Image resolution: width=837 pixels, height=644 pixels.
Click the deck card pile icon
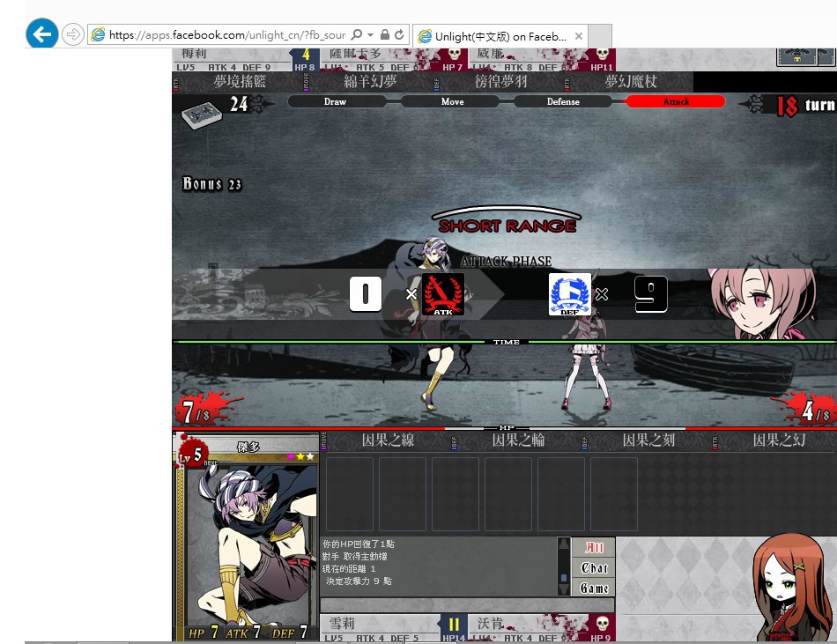tap(201, 115)
